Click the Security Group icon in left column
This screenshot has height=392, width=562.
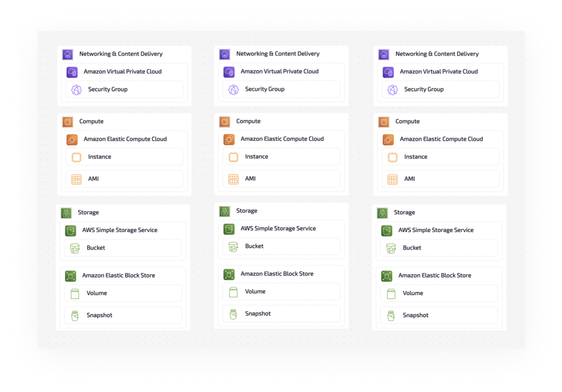click(76, 90)
